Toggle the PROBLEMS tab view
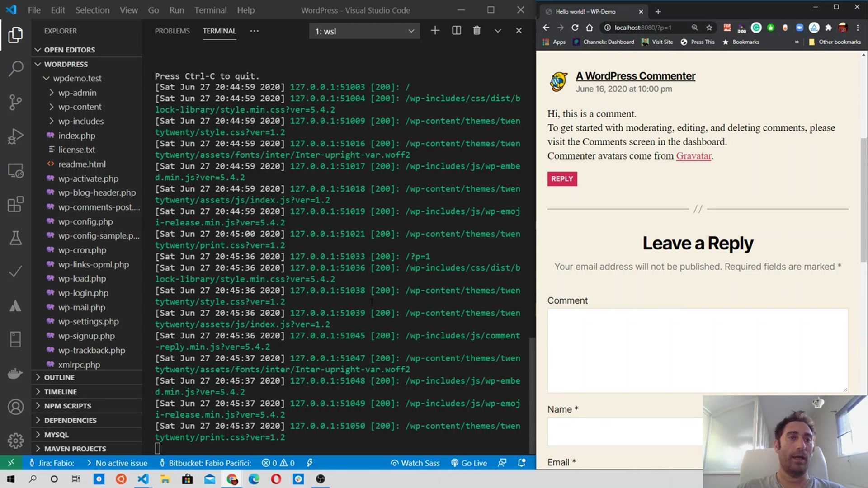 pos(172,31)
